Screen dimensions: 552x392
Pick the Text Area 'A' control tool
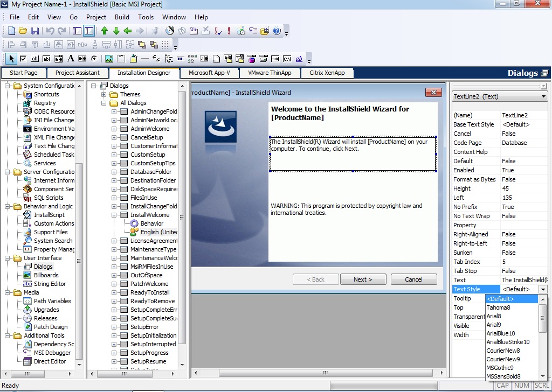(71, 59)
